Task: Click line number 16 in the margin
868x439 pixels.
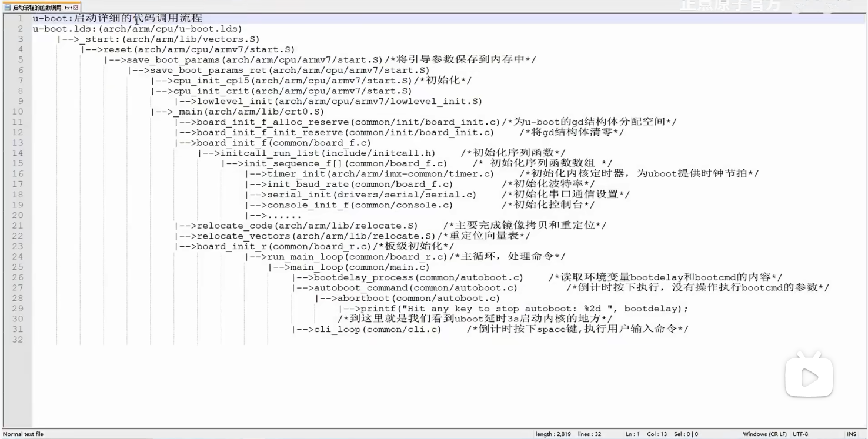Action: [x=17, y=173]
